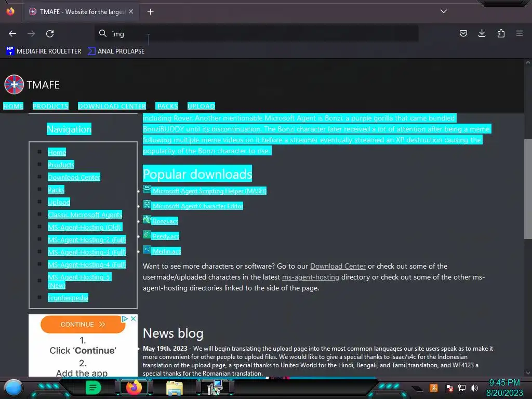
Task: Open the installer disc taskbar icon
Action: pyautogui.click(x=215, y=388)
